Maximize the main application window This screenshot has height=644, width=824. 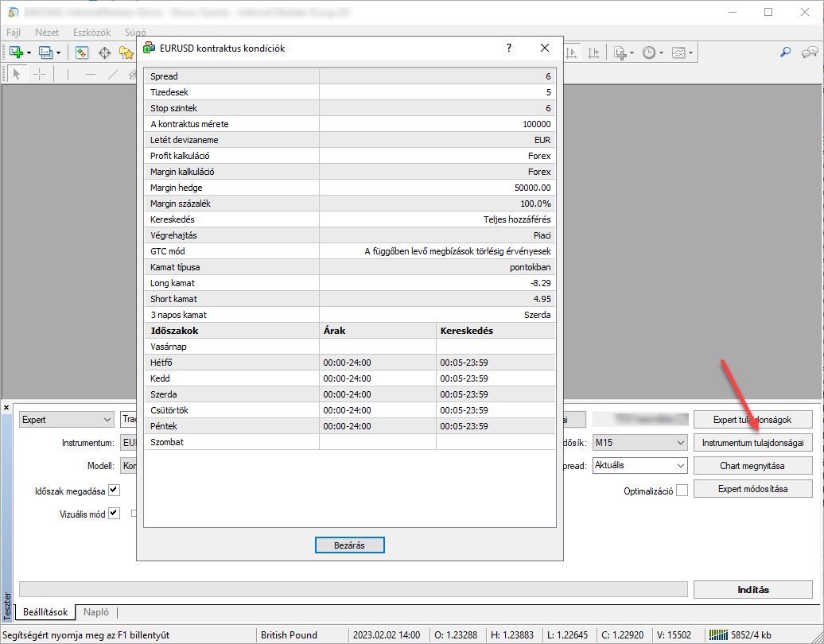point(768,12)
